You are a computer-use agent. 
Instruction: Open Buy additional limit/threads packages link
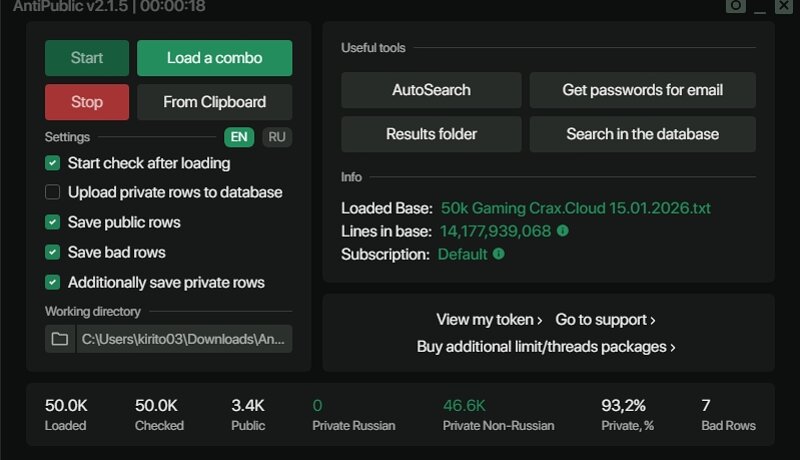click(546, 347)
